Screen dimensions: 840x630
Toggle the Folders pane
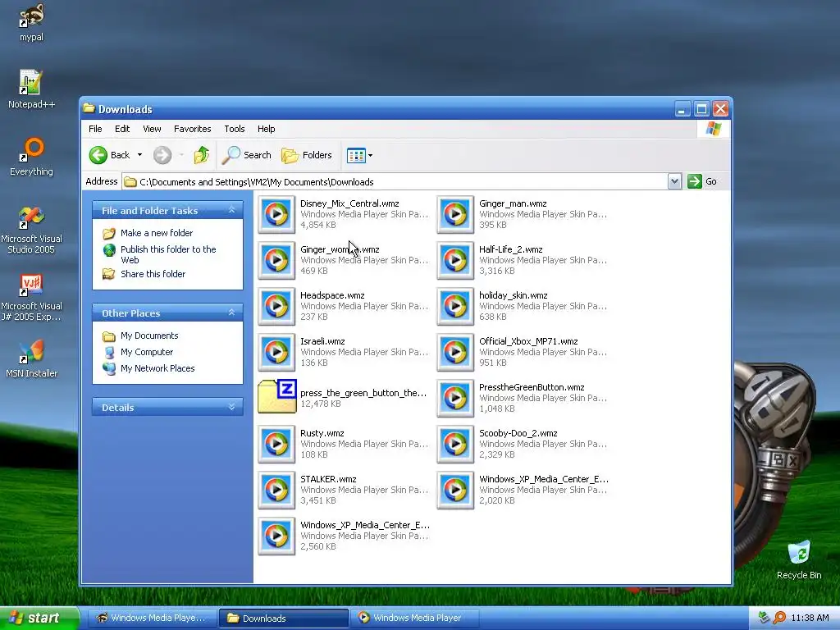(x=307, y=155)
